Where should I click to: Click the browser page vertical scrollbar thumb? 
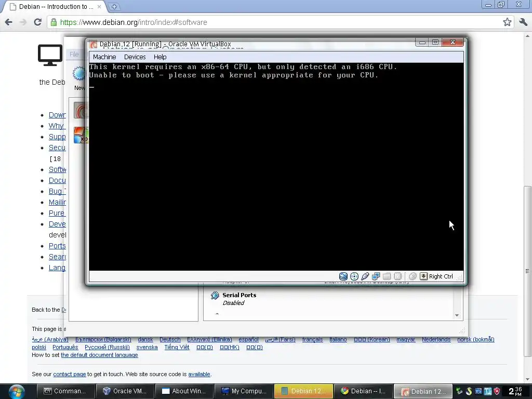[527, 271]
